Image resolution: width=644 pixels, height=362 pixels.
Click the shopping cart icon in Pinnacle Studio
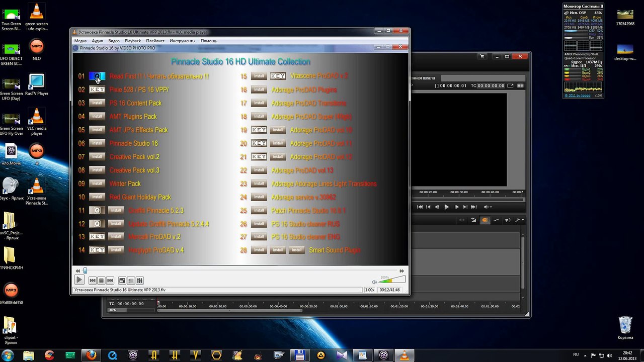(x=482, y=56)
